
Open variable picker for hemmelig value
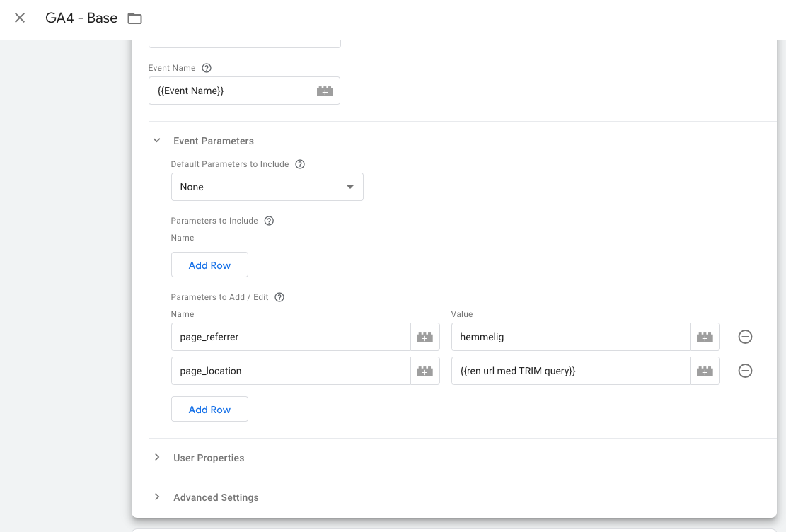(x=705, y=337)
